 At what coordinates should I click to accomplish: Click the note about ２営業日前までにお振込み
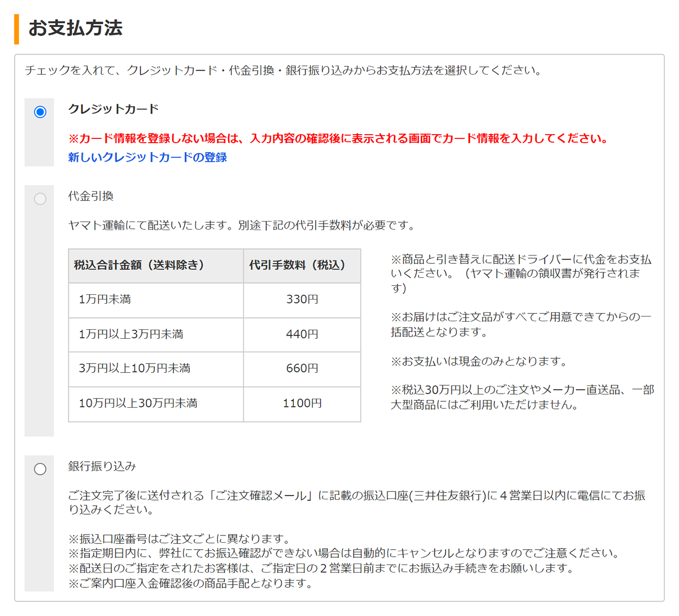tap(322, 568)
